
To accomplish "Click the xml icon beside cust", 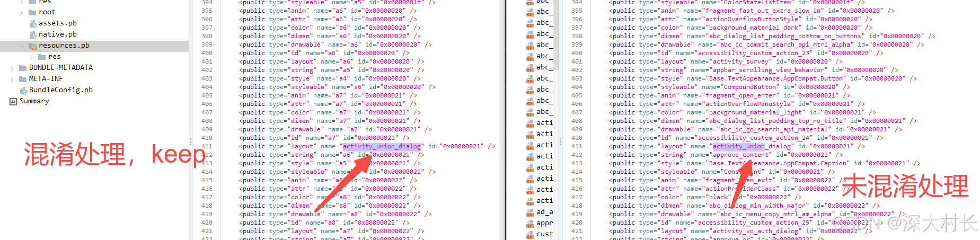I will tap(530, 234).
